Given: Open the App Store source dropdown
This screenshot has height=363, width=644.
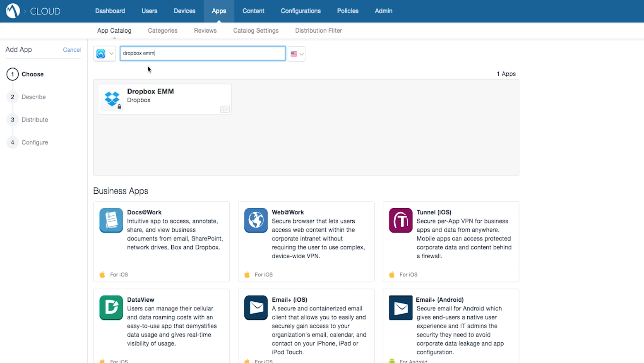Looking at the screenshot, I should pyautogui.click(x=104, y=54).
